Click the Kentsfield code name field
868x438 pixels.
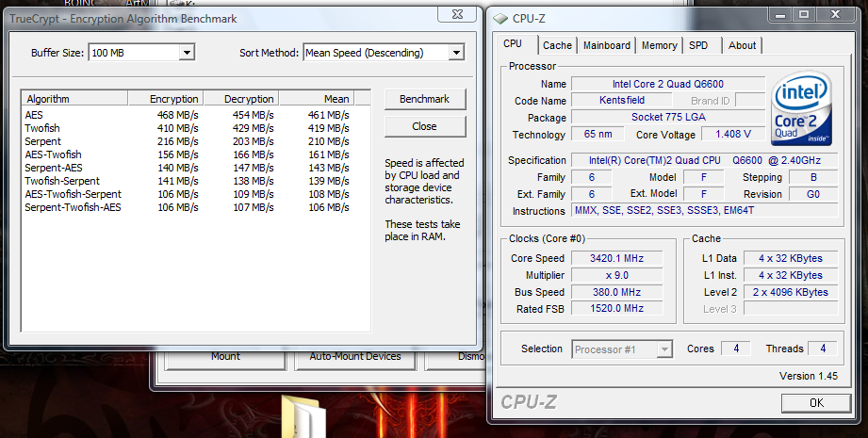point(622,100)
